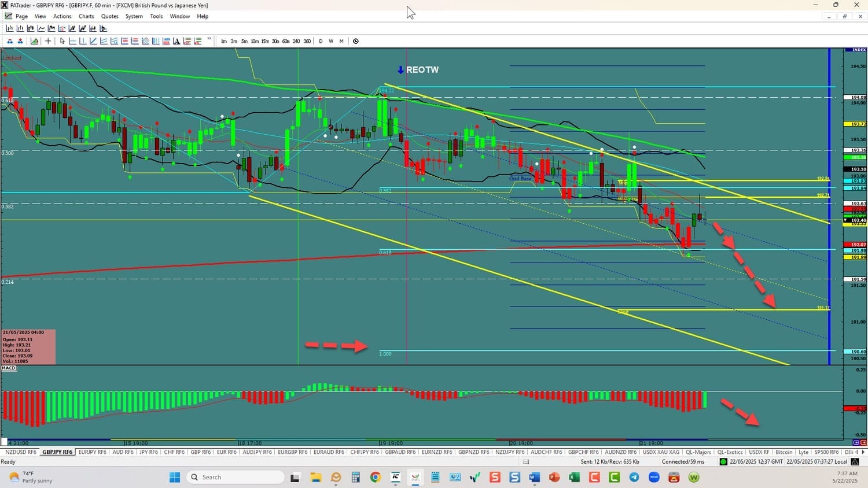Click the MACD indicator label

(9, 368)
